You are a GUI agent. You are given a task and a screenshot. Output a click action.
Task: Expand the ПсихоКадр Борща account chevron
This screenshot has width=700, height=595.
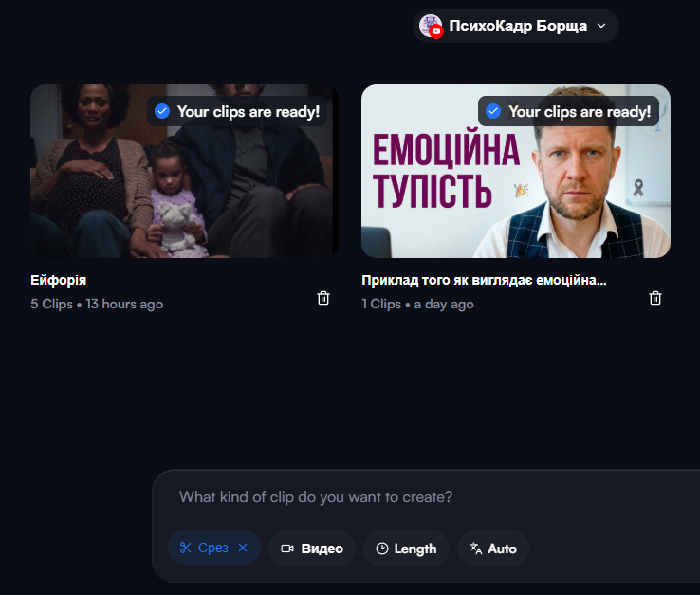[601, 26]
